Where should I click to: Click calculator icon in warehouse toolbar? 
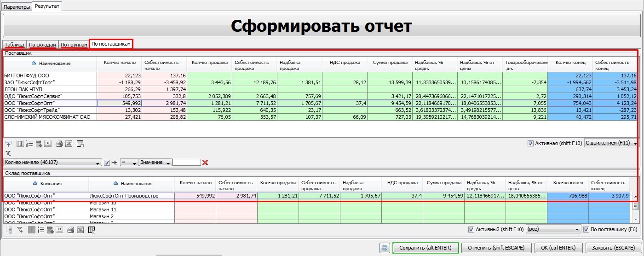(50, 230)
